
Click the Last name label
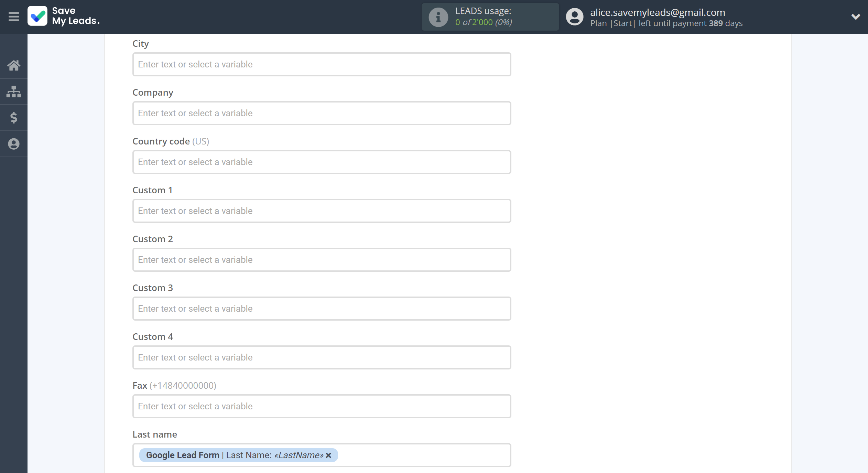(x=155, y=434)
